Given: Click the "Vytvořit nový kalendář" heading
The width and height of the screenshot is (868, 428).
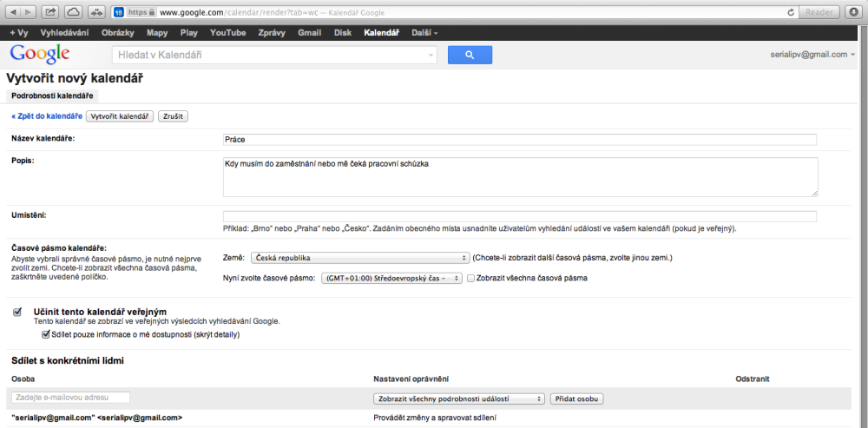Looking at the screenshot, I should (x=75, y=79).
